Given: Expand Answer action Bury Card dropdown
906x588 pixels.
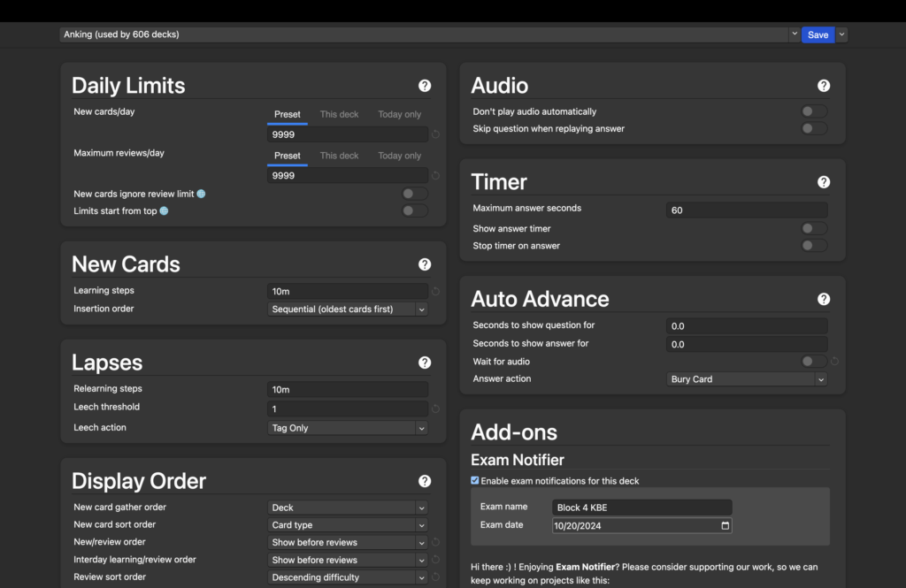Looking at the screenshot, I should pyautogui.click(x=747, y=379).
